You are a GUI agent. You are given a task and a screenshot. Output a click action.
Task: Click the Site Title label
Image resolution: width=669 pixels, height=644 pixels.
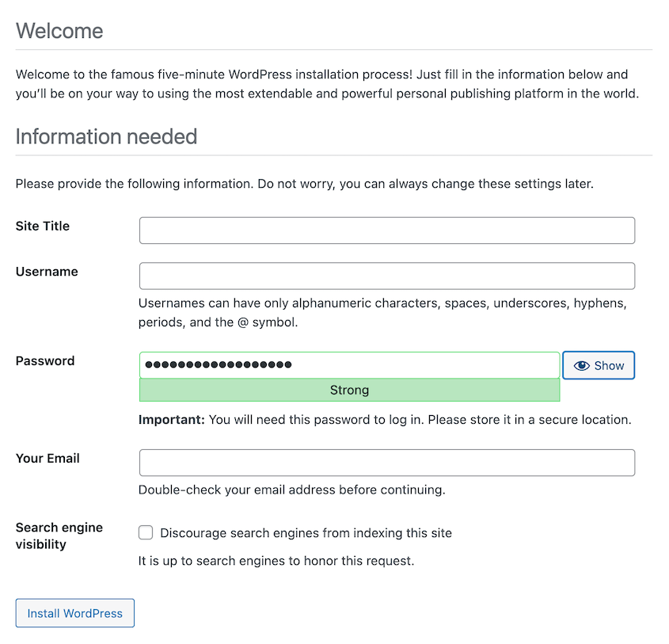42,226
